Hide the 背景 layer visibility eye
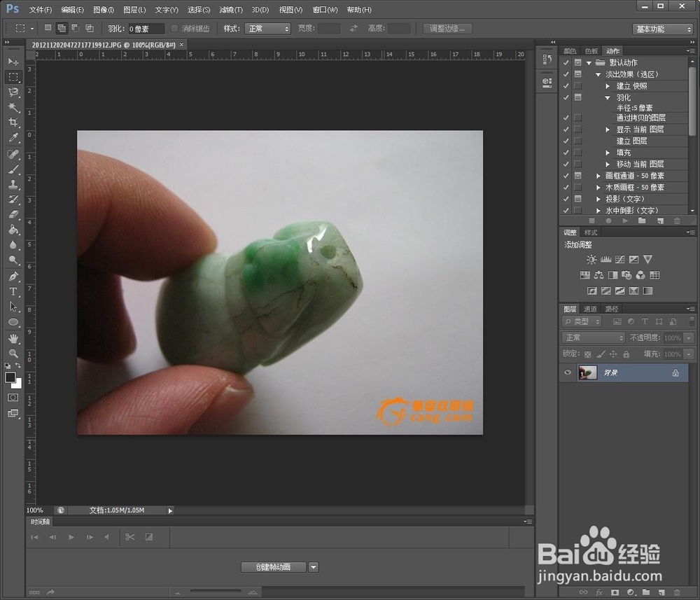Screen dimensions: 700x600 pyautogui.click(x=568, y=372)
